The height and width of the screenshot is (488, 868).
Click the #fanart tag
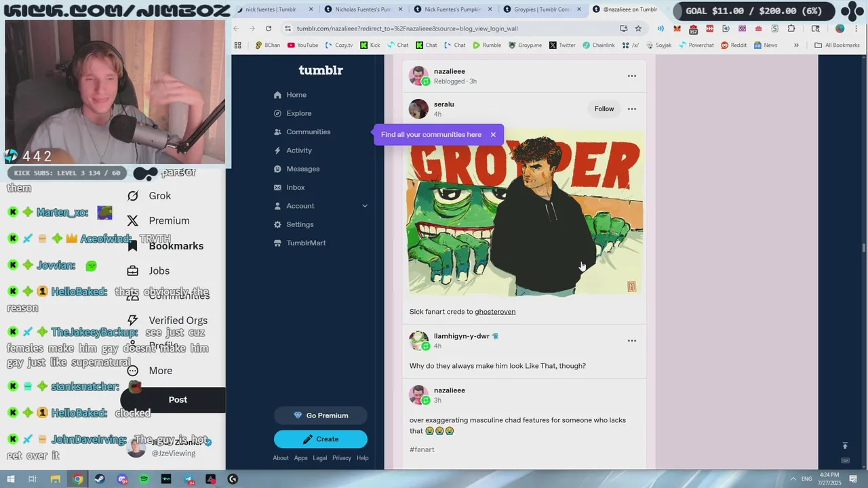click(x=422, y=449)
